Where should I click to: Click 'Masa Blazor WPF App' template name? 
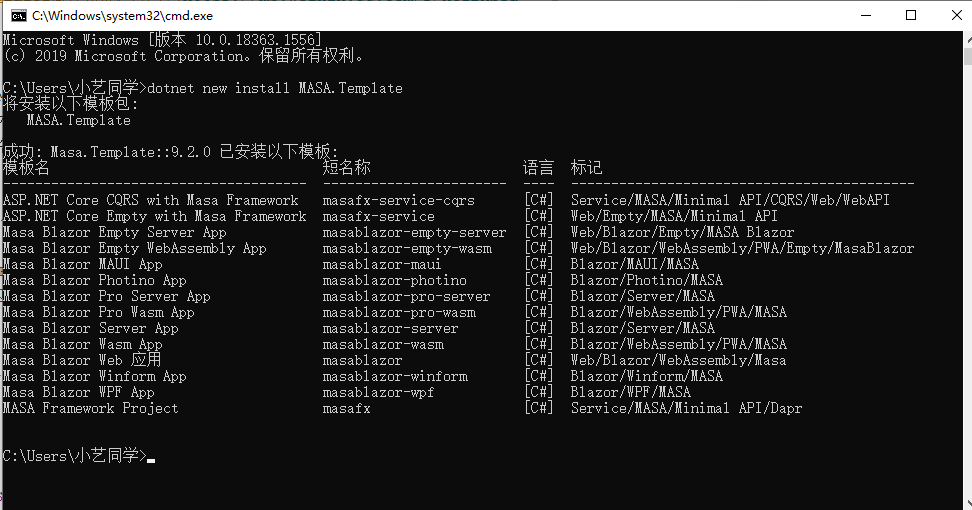click(79, 393)
